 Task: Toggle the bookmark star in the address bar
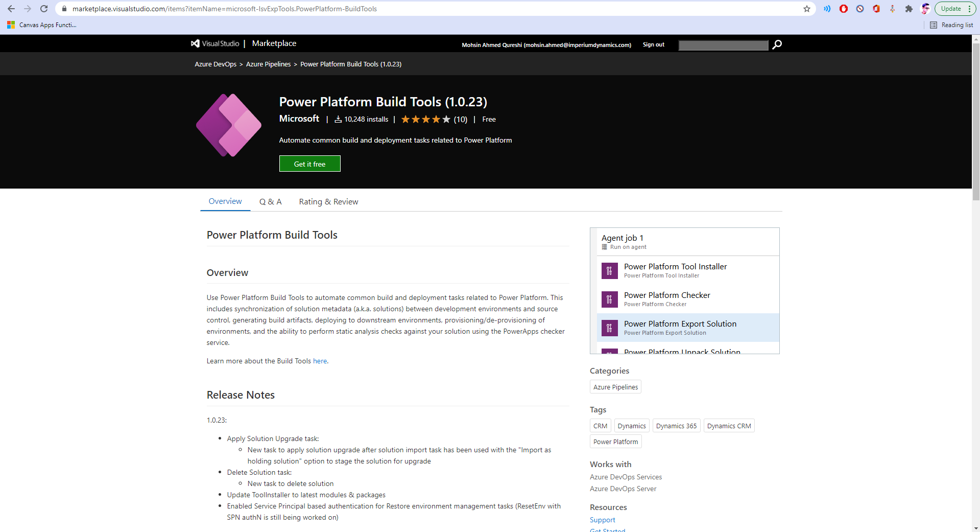806,9
